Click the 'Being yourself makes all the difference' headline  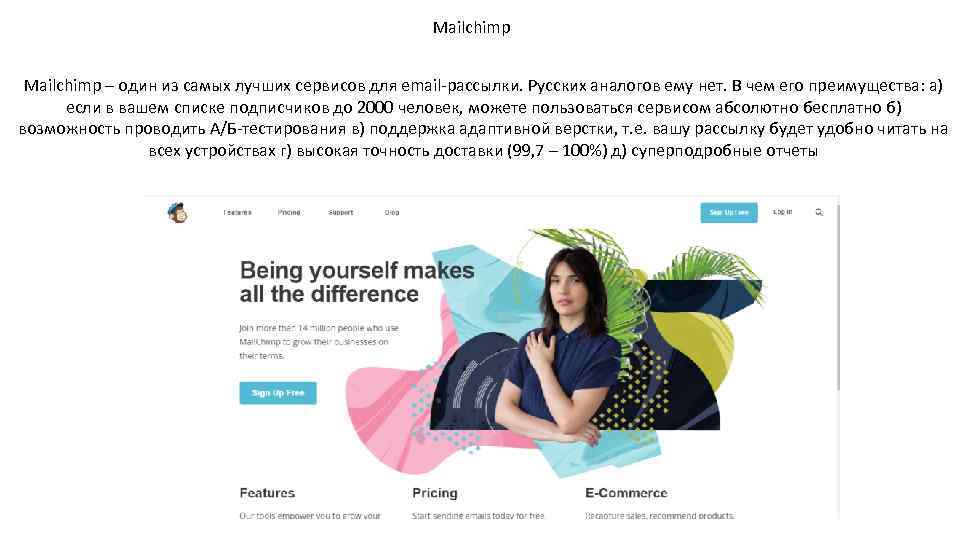pyautogui.click(x=357, y=282)
